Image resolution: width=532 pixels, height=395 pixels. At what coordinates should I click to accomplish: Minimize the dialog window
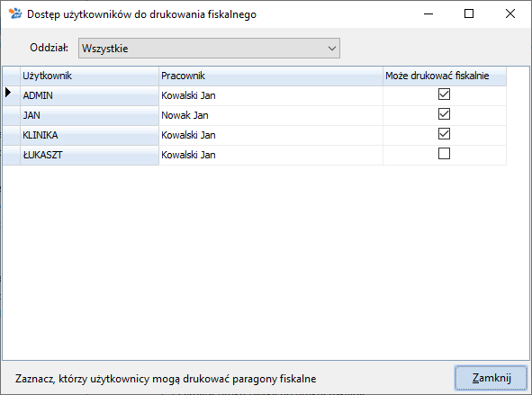[428, 13]
